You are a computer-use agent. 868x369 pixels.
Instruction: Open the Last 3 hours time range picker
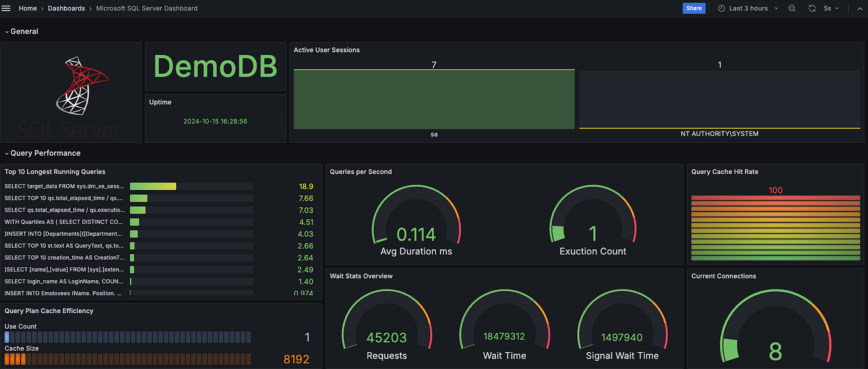[748, 8]
